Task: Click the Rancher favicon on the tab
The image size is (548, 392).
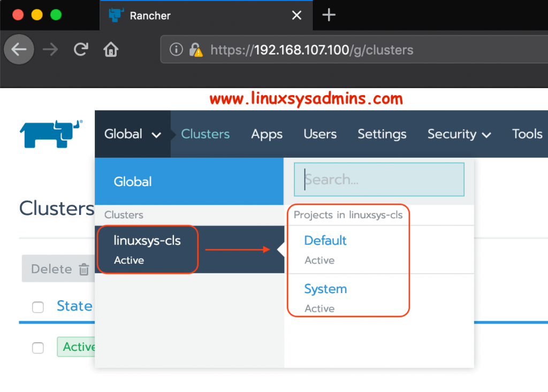Action: point(116,16)
